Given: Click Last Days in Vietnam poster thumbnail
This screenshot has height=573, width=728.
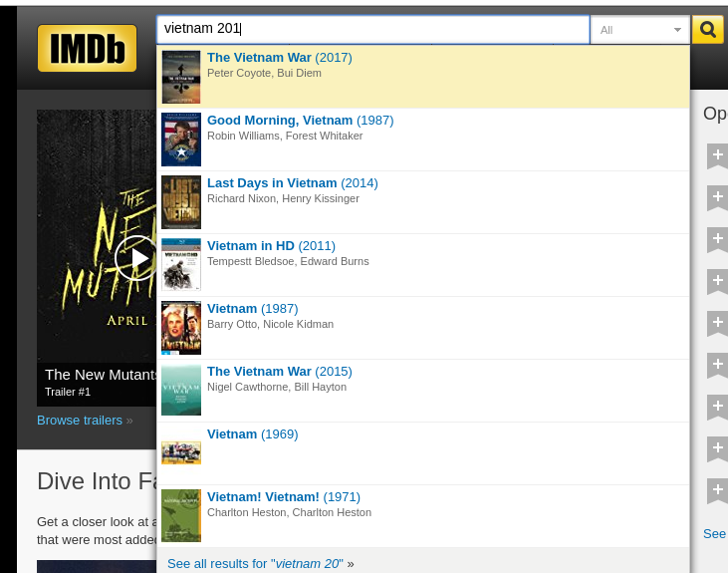Looking at the screenshot, I should point(181,202).
